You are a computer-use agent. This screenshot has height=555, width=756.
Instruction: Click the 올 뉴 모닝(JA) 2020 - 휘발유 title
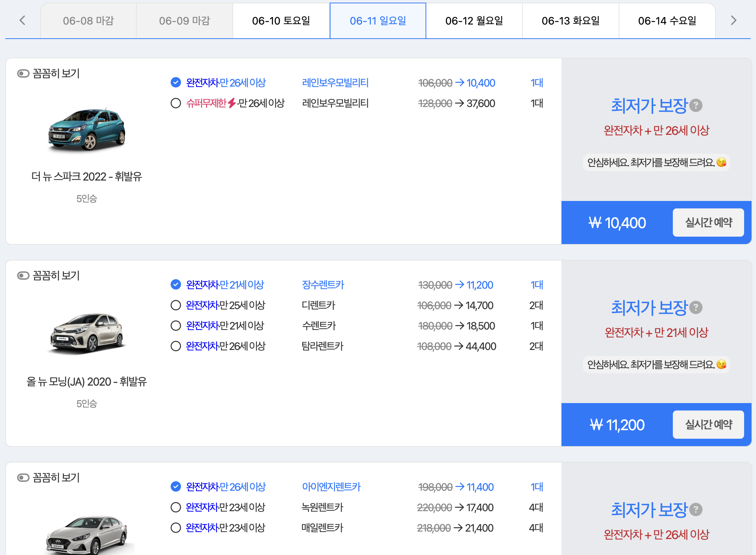(x=87, y=382)
